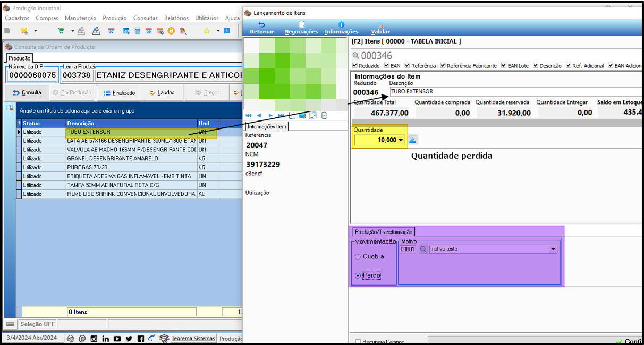
Task: Open the Facebook icon in status bar
Action: tap(140, 339)
